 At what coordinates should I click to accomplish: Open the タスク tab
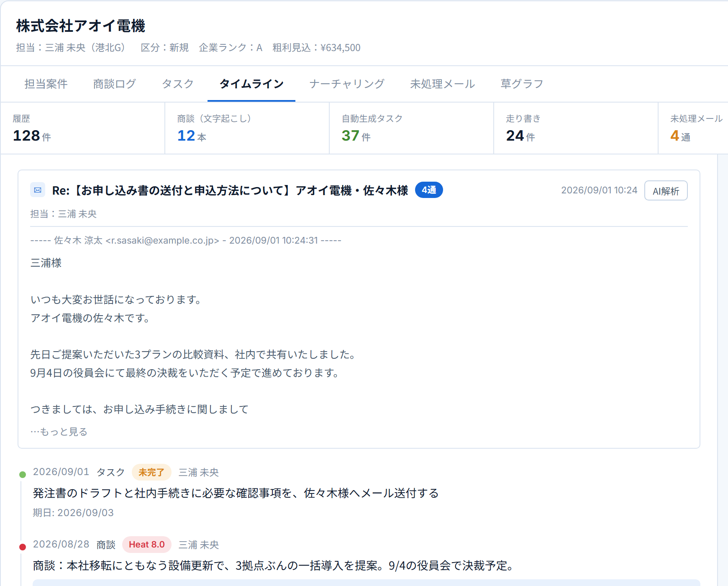pos(178,84)
